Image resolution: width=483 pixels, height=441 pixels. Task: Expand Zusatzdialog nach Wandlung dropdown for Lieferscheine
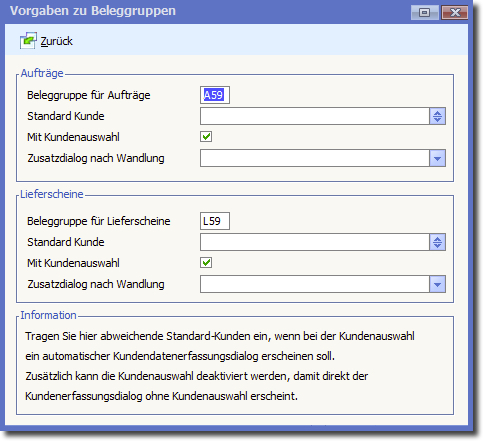point(437,284)
